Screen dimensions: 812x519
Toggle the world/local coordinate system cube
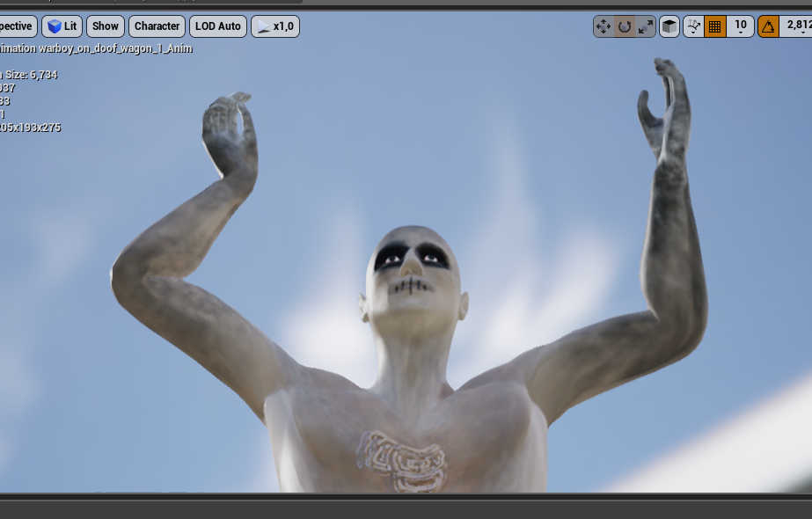[669, 26]
